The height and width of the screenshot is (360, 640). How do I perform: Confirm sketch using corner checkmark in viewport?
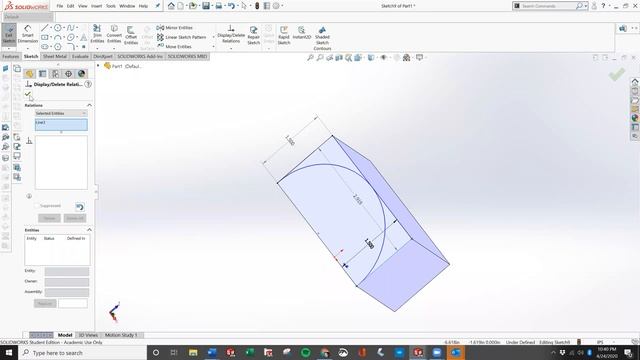(x=617, y=75)
